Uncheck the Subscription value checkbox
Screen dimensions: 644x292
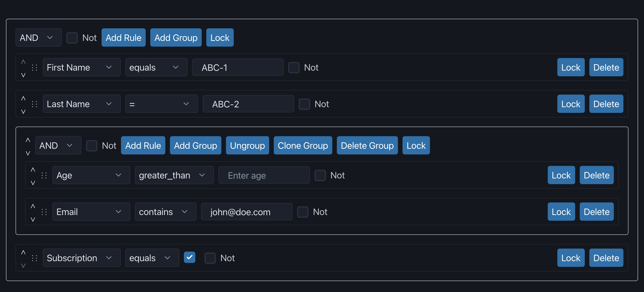coord(189,257)
